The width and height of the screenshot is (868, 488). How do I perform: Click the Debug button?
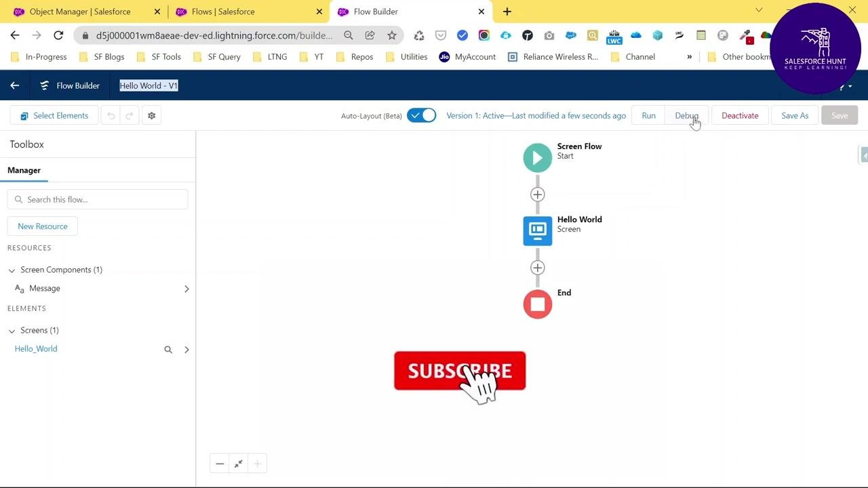pos(686,116)
